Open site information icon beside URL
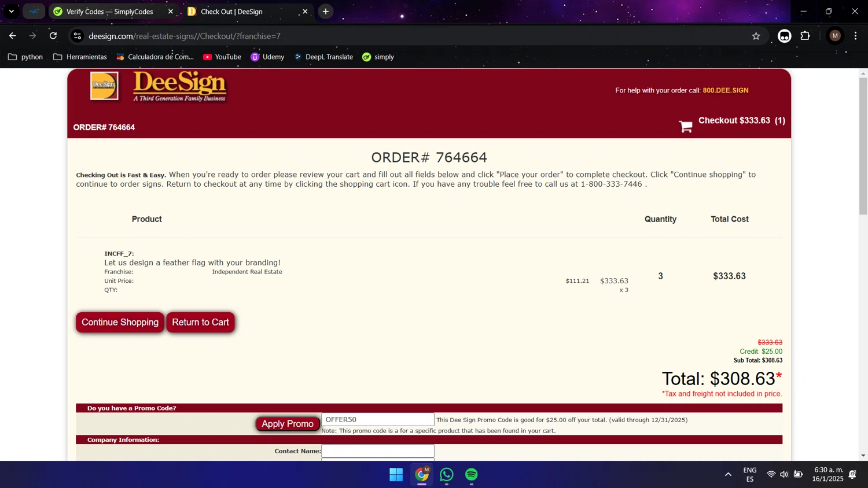This screenshot has width=868, height=488. tap(77, 36)
